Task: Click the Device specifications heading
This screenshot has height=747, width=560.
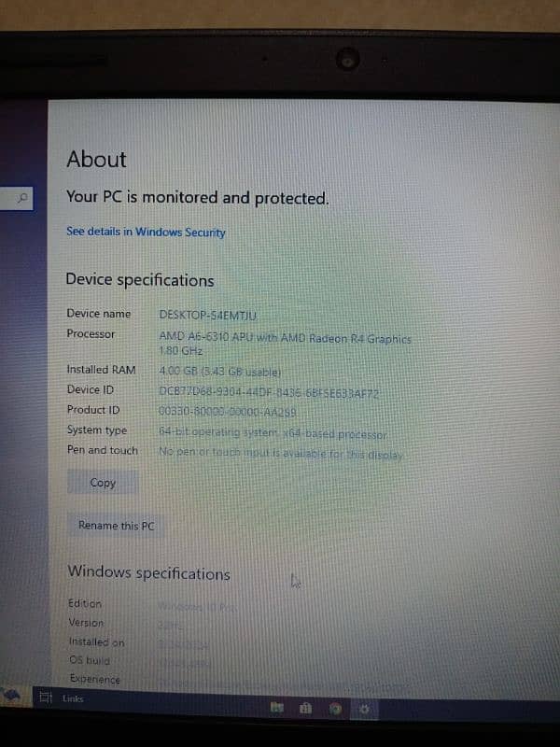Action: click(140, 279)
